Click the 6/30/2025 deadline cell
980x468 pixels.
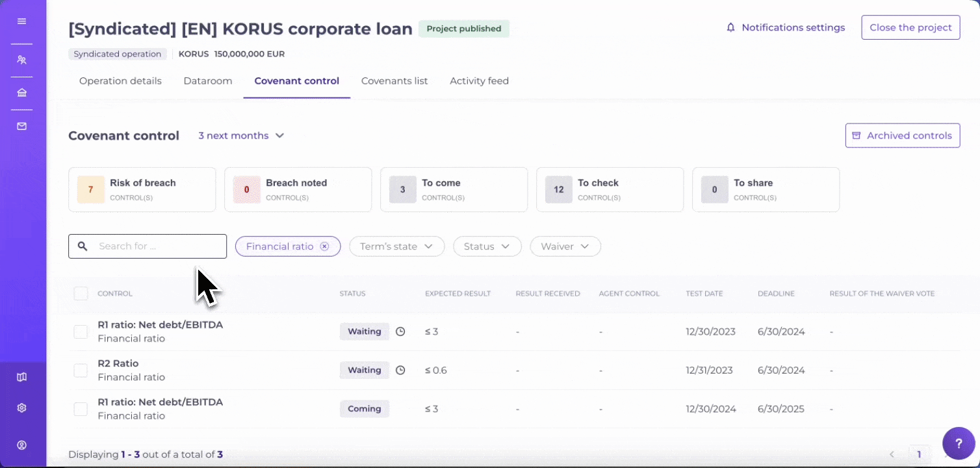(781, 409)
